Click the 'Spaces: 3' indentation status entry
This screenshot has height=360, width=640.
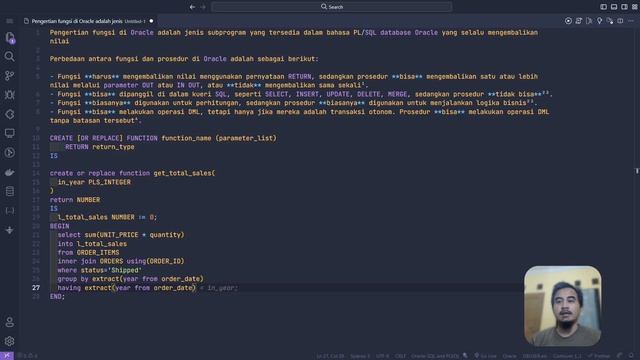point(360,356)
